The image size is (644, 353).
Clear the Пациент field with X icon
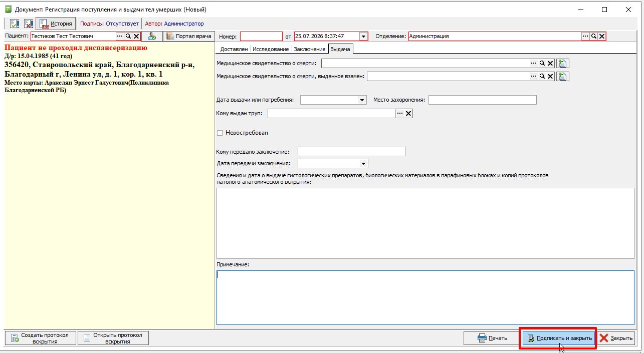136,36
